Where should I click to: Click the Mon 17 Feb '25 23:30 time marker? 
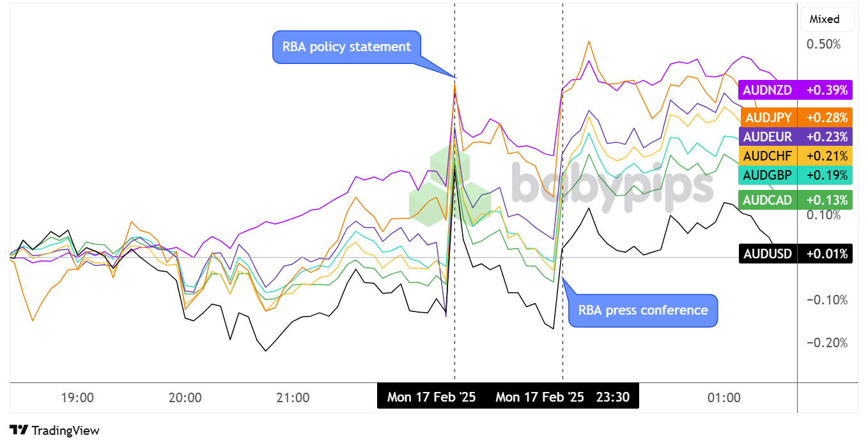click(562, 397)
